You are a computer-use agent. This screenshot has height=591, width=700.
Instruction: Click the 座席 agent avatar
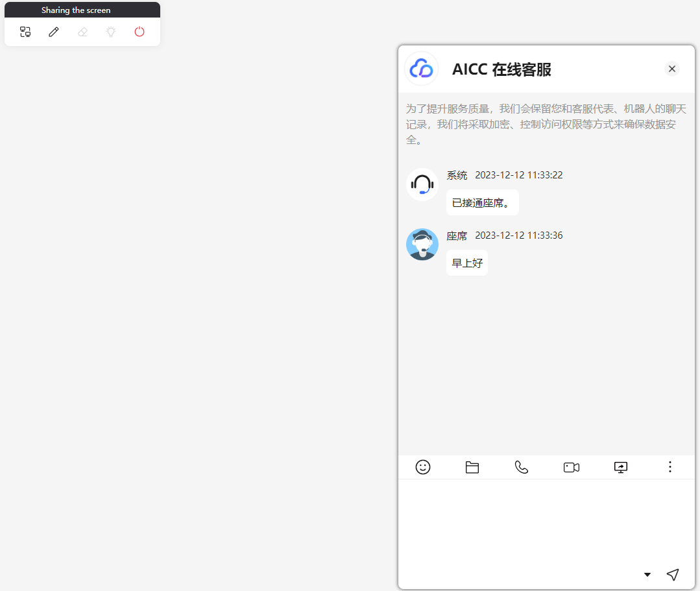[422, 244]
